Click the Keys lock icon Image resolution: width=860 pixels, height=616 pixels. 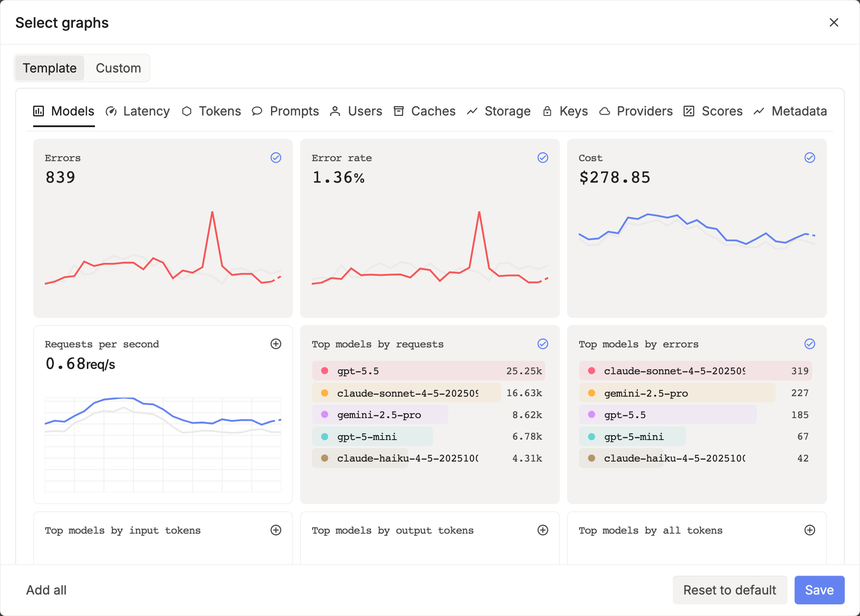click(x=547, y=111)
